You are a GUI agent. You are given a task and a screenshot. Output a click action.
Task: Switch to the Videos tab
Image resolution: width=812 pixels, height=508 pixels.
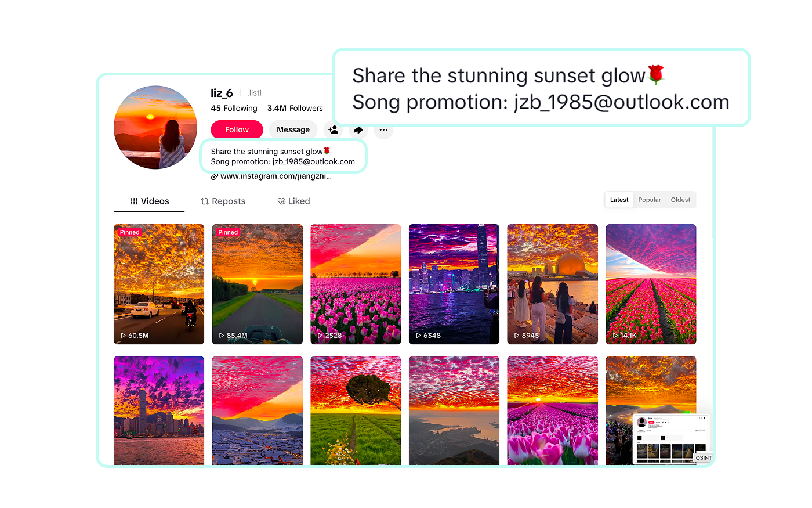149,201
